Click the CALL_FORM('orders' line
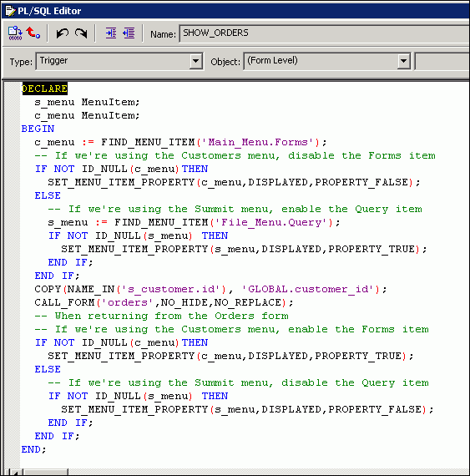 (x=164, y=302)
